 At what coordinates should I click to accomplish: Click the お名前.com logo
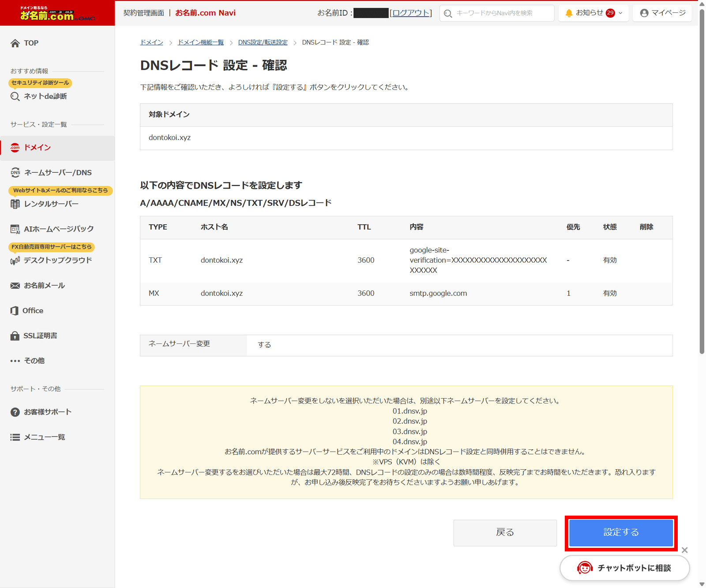point(57,14)
